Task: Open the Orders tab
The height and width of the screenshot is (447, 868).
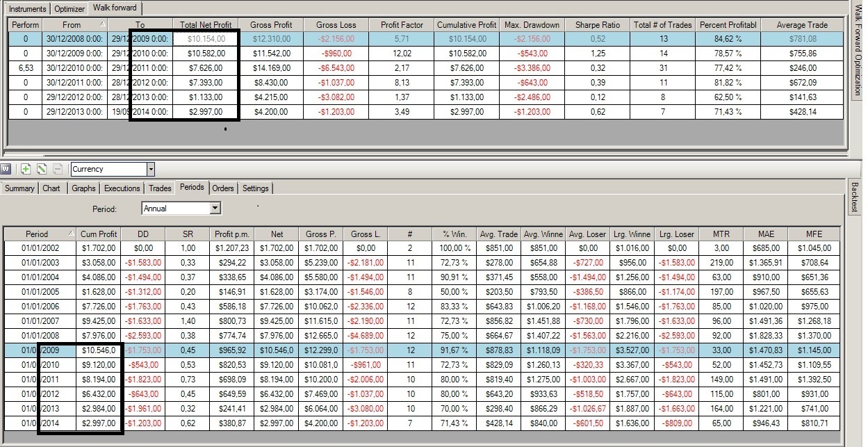Action: (223, 188)
